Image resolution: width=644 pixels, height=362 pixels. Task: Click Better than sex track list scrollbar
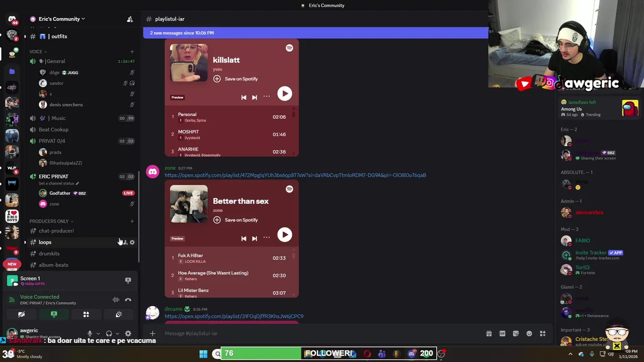pos(294,255)
